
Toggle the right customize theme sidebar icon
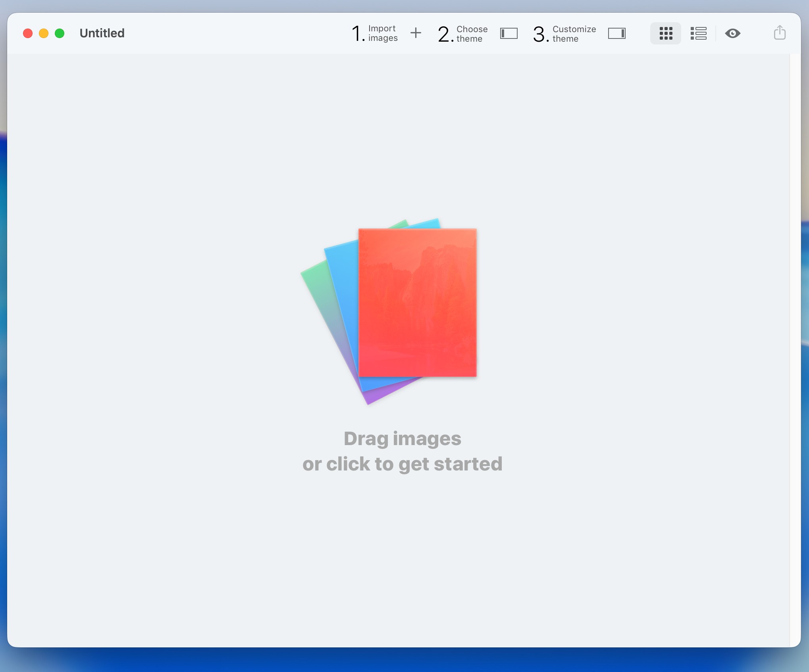[616, 33]
